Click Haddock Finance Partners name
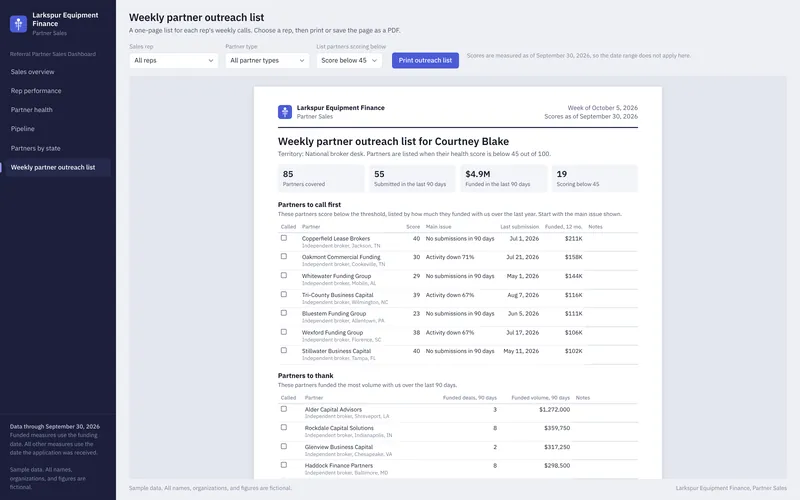Viewport: 800px width, 500px height. (x=339, y=466)
